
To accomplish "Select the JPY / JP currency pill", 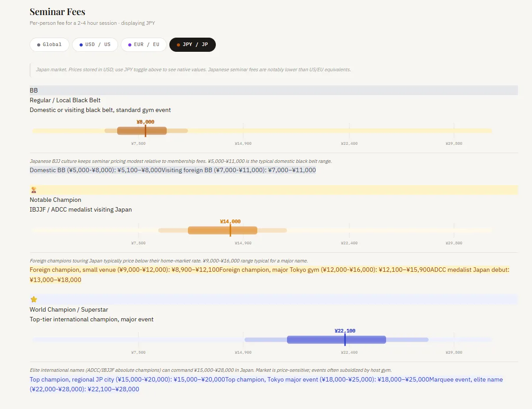I will pos(192,45).
